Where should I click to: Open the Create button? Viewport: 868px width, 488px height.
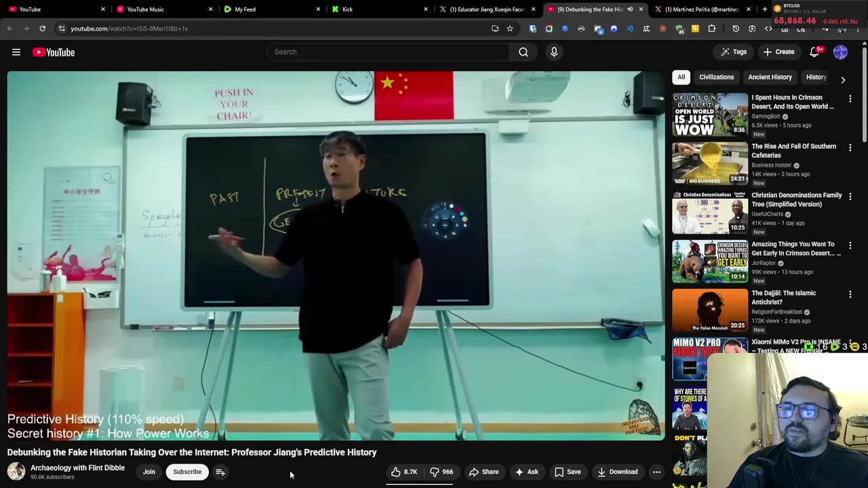coord(778,52)
